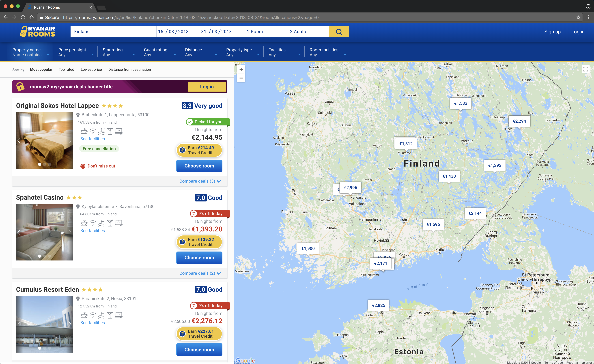Show next photo of Spahotel Casino
This screenshot has width=594, height=364.
tap(70, 232)
